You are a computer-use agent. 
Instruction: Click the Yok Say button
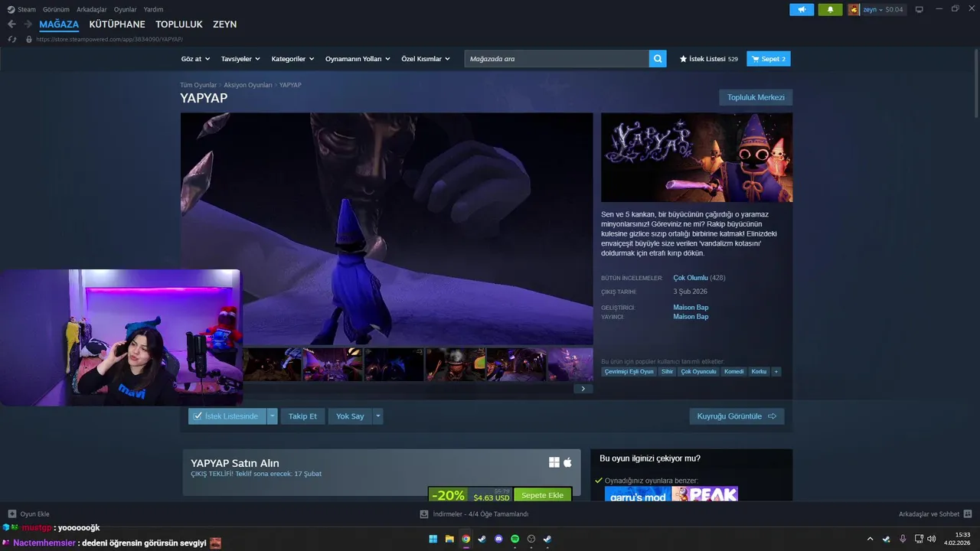[x=350, y=416]
